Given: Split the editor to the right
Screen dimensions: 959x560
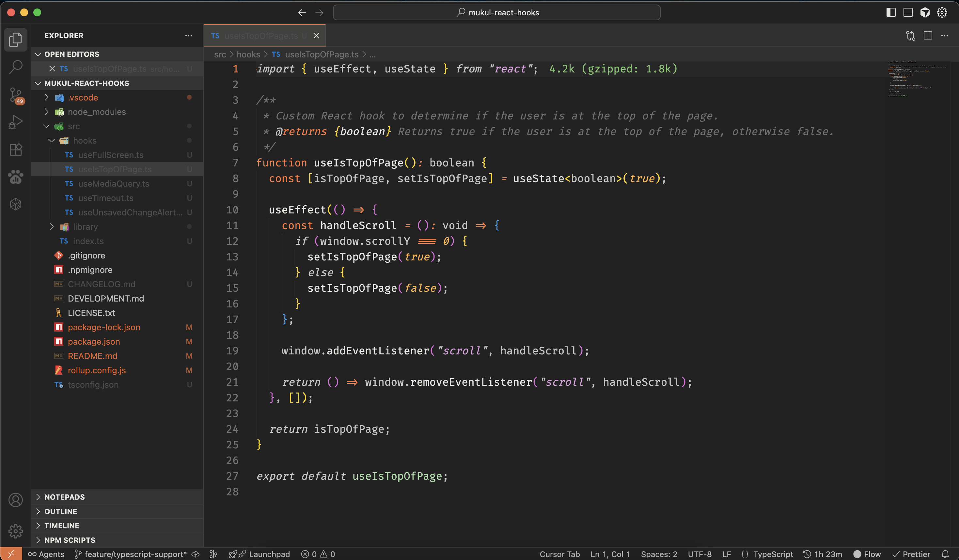Looking at the screenshot, I should point(928,35).
